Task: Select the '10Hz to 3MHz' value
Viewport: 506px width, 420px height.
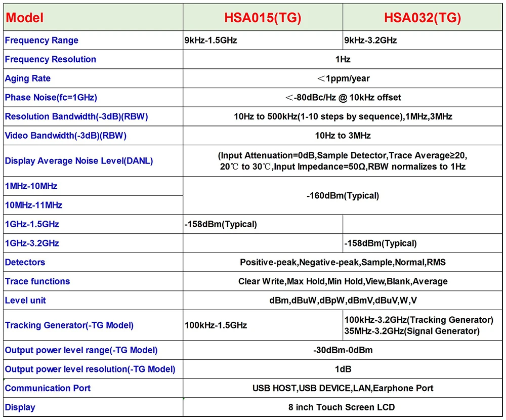Action: (x=343, y=136)
